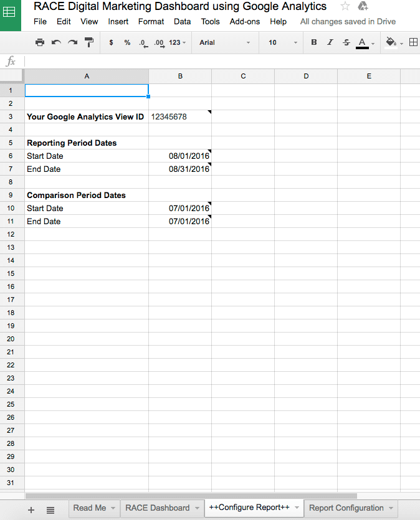Select the 08/31/2016 end date cell
The image size is (420, 520).
coord(180,169)
